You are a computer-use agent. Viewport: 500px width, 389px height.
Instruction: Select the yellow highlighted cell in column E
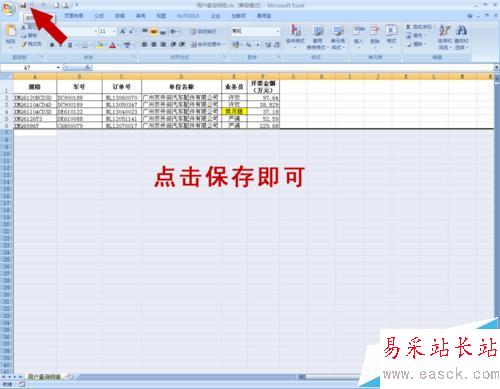click(234, 111)
